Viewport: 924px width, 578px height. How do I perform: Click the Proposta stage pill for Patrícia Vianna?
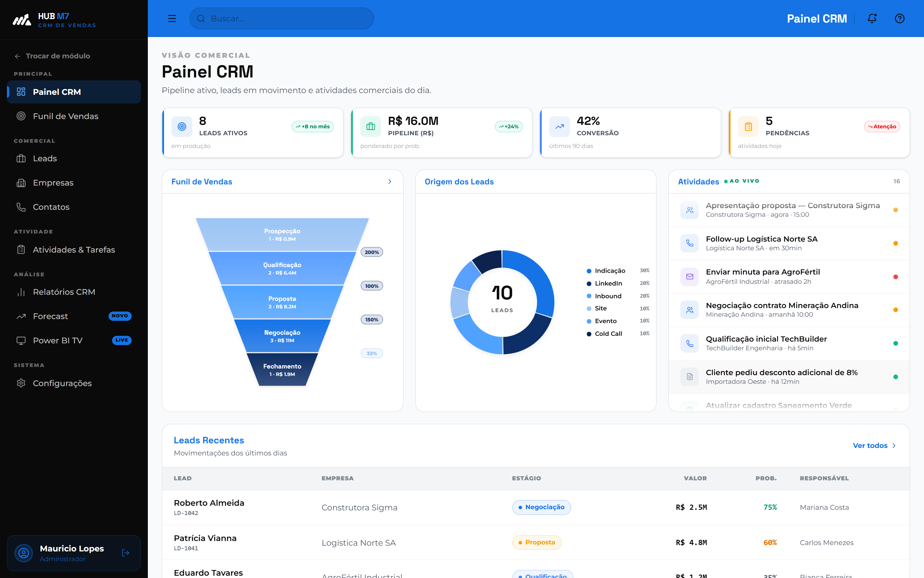click(536, 542)
